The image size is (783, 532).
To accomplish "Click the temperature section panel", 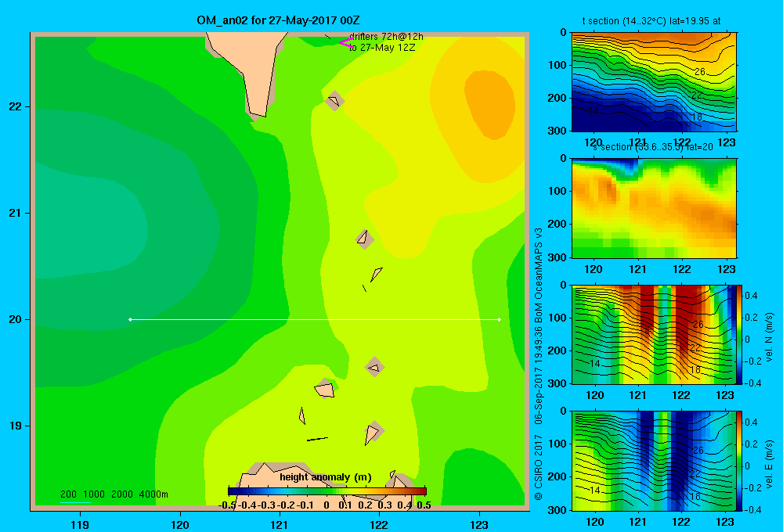I will 654,82.
